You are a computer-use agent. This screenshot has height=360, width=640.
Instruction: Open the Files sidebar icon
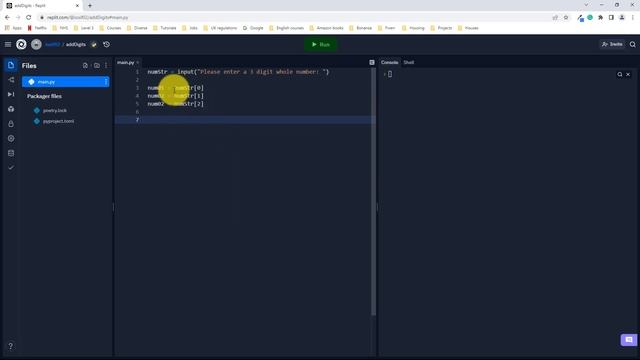click(11, 65)
